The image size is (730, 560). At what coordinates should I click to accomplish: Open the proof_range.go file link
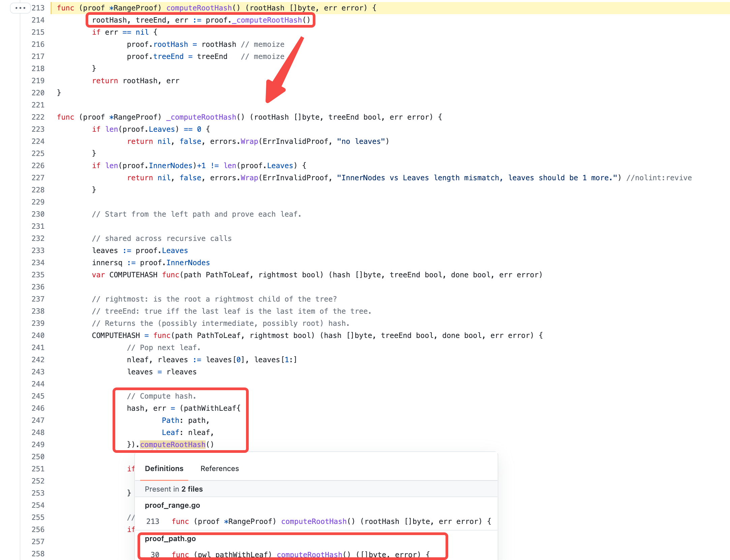[x=172, y=505]
